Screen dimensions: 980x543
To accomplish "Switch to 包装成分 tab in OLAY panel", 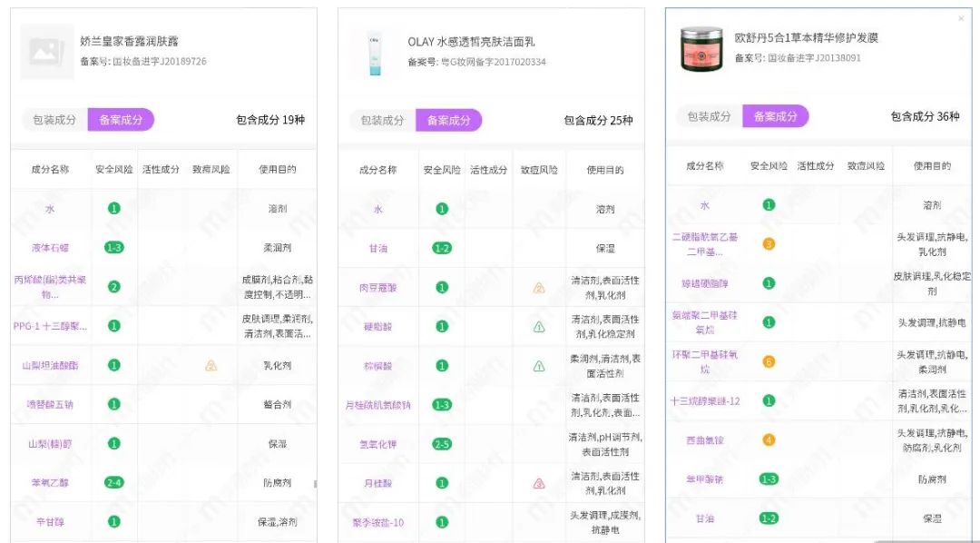I will [383, 120].
